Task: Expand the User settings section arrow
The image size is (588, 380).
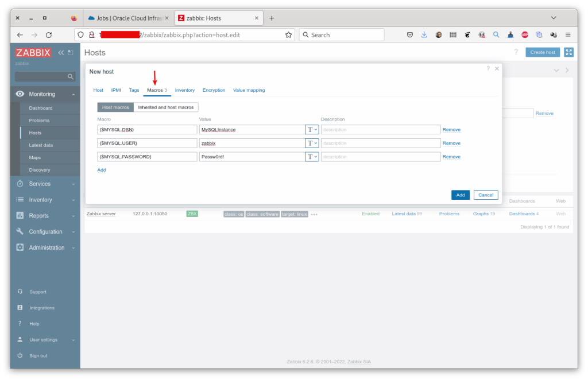Action: tap(73, 340)
